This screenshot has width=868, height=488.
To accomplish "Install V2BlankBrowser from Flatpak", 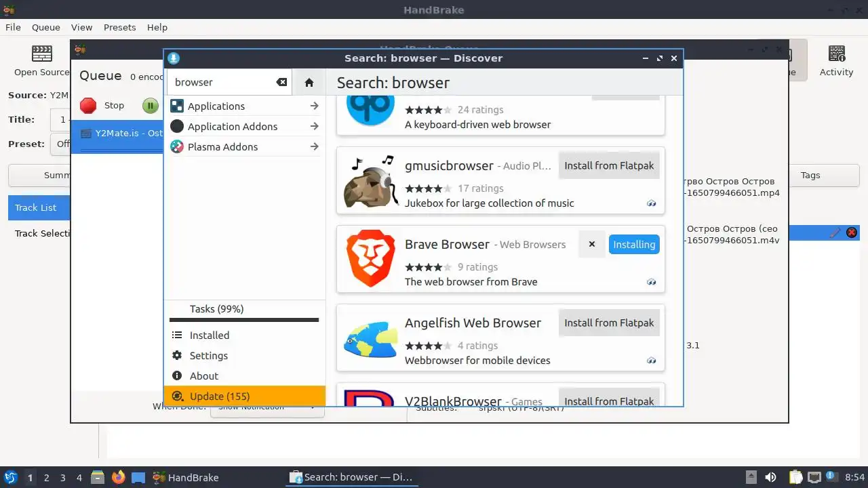I will tap(609, 399).
